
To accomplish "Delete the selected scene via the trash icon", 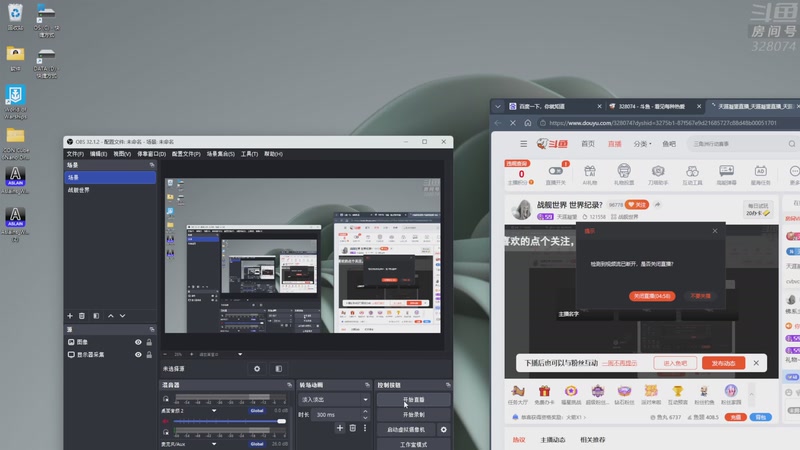I will click(82, 316).
